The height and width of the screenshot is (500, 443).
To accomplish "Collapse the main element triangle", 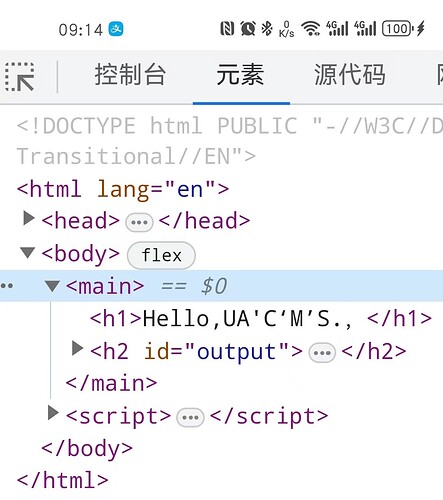I will tap(52, 286).
